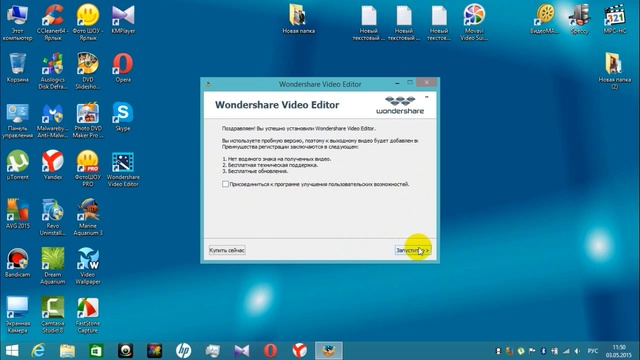640x360 pixels.
Task: Select the Wondershare Video Editor desktop icon
Action: pos(123,169)
